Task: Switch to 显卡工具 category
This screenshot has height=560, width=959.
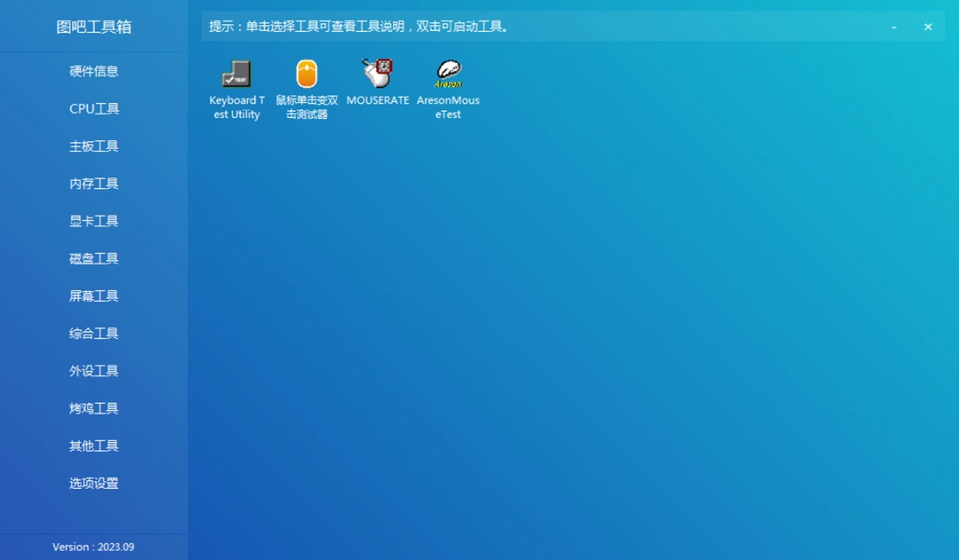Action: tap(93, 220)
